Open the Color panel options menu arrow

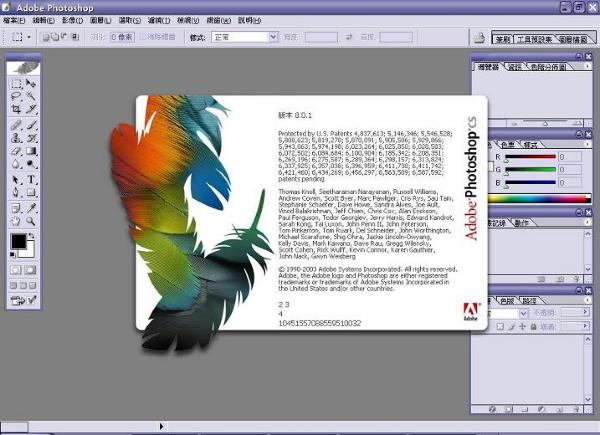587,144
